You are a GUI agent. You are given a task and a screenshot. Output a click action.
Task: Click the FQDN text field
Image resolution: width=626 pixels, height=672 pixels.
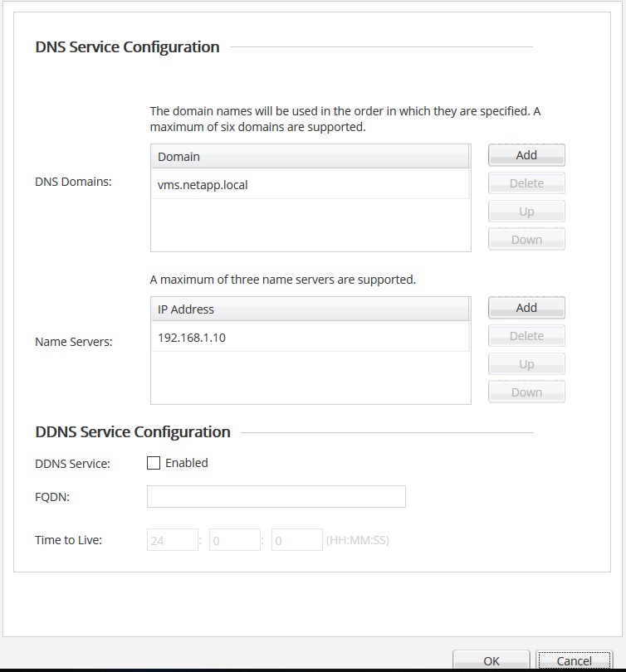pyautogui.click(x=276, y=496)
